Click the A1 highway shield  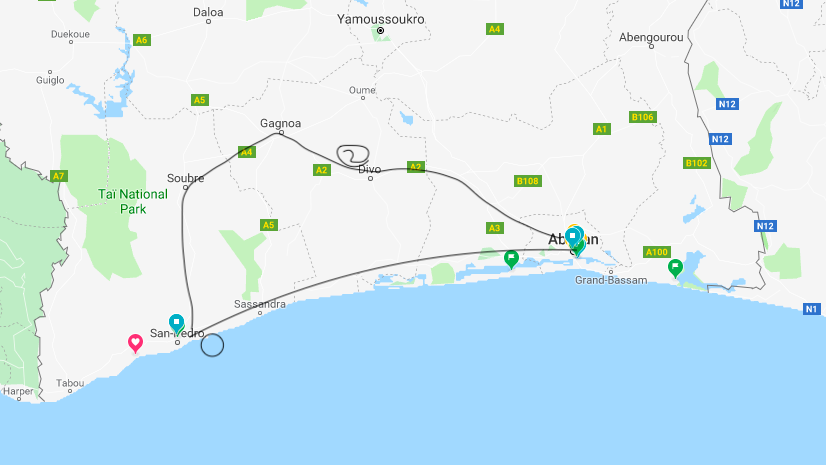pyautogui.click(x=602, y=129)
